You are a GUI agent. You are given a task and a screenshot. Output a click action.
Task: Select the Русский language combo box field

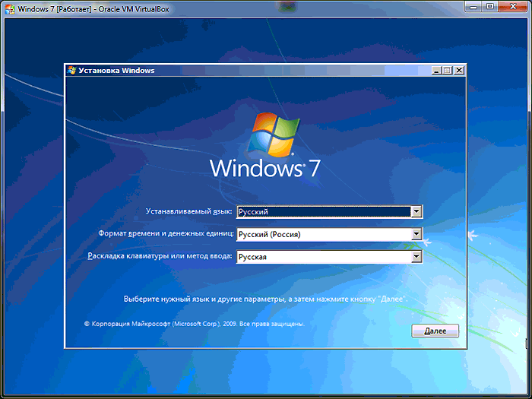coord(329,212)
